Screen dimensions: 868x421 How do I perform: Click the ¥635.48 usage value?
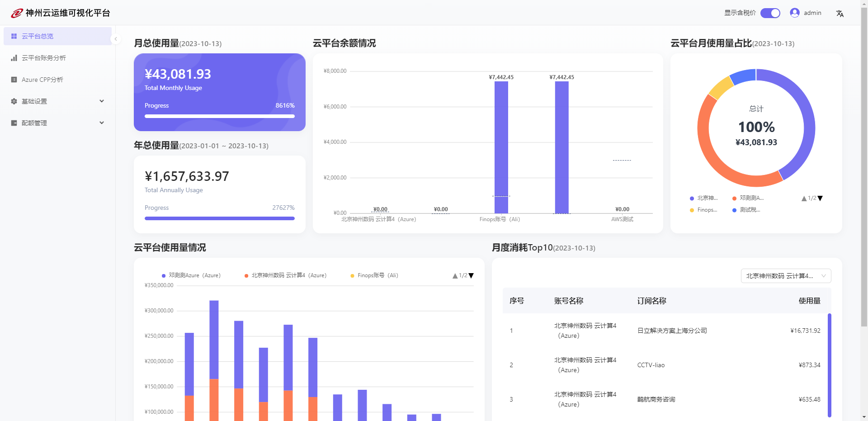pos(809,399)
